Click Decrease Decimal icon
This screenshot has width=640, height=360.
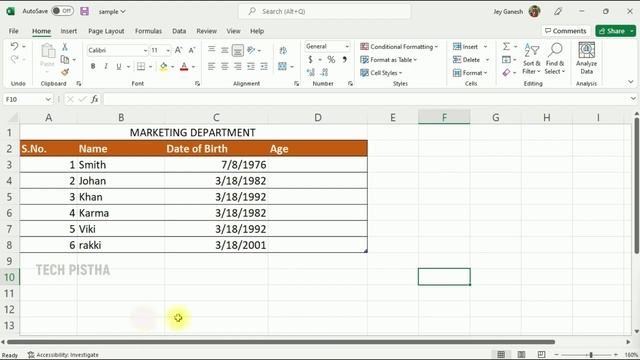click(324, 72)
